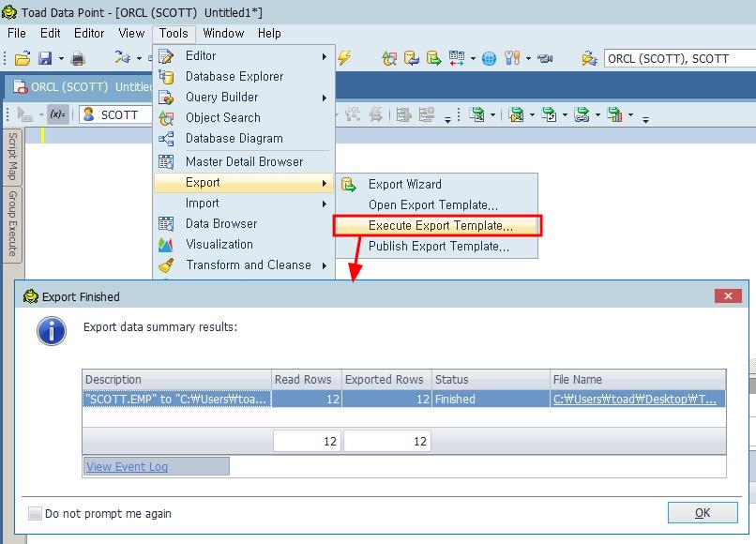This screenshot has height=544, width=756.
Task: Open the exported file path link
Action: pyautogui.click(x=635, y=400)
